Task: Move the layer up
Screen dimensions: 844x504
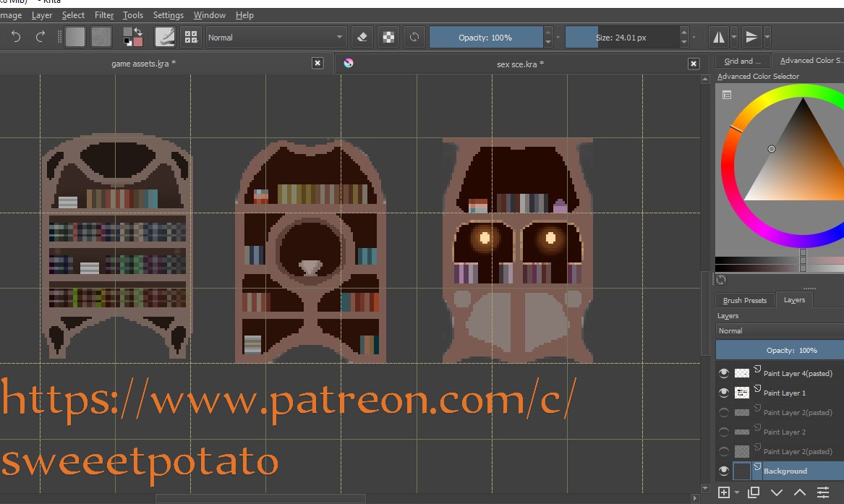Action: coord(800,492)
